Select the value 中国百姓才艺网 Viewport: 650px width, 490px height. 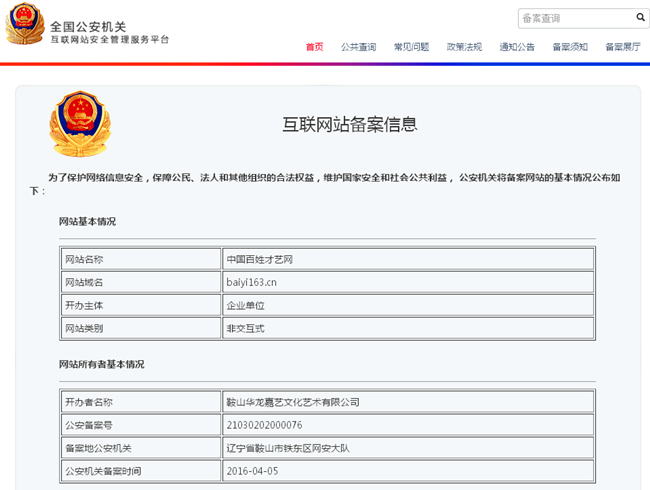260,260
